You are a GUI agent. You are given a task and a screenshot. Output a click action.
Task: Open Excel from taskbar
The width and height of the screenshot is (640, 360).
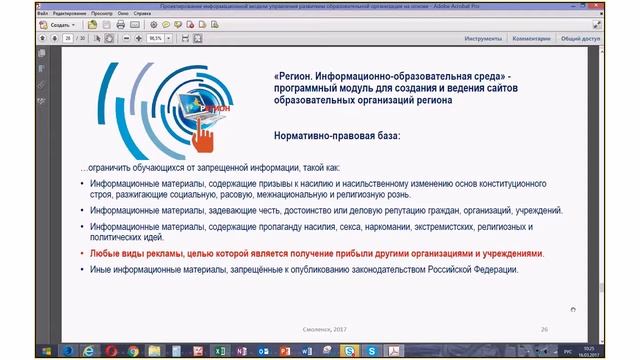(x=220, y=351)
